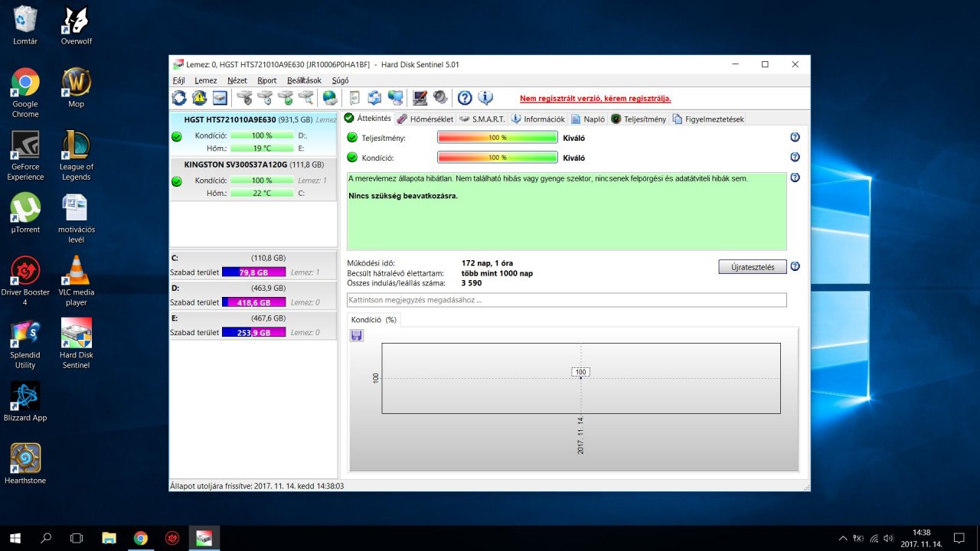Open the Action Center notification icon
980x551 pixels.
959,538
